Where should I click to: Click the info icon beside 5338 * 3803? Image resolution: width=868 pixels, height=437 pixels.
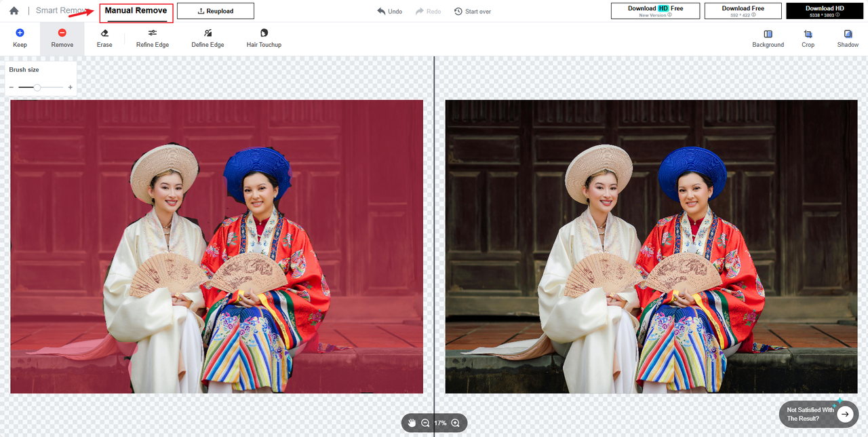838,15
